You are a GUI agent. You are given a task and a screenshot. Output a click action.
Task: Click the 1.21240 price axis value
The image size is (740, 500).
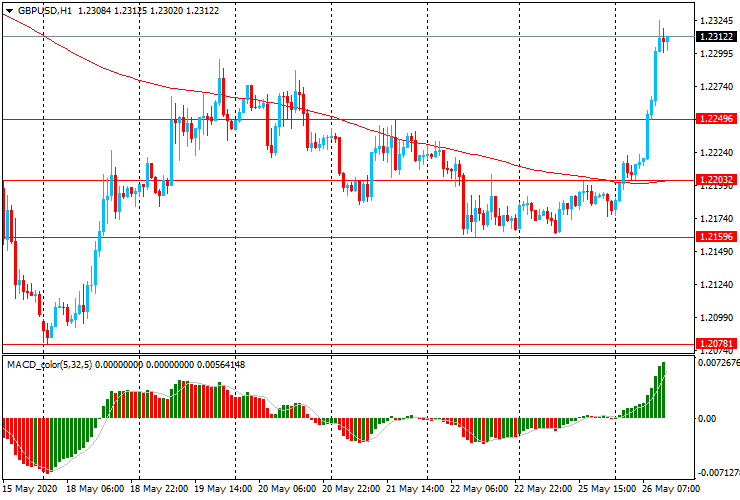(717, 285)
